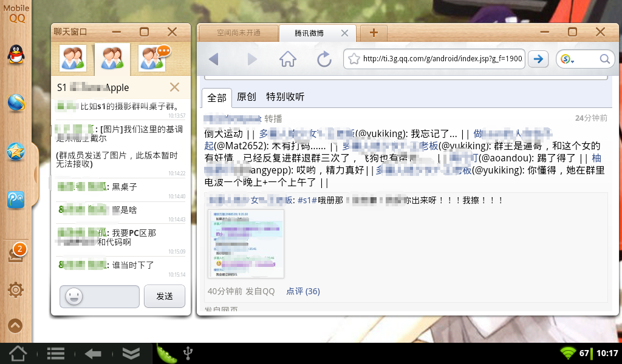The width and height of the screenshot is (622, 364).
Task: Open the #s1# hashtag link
Action: coord(307,200)
